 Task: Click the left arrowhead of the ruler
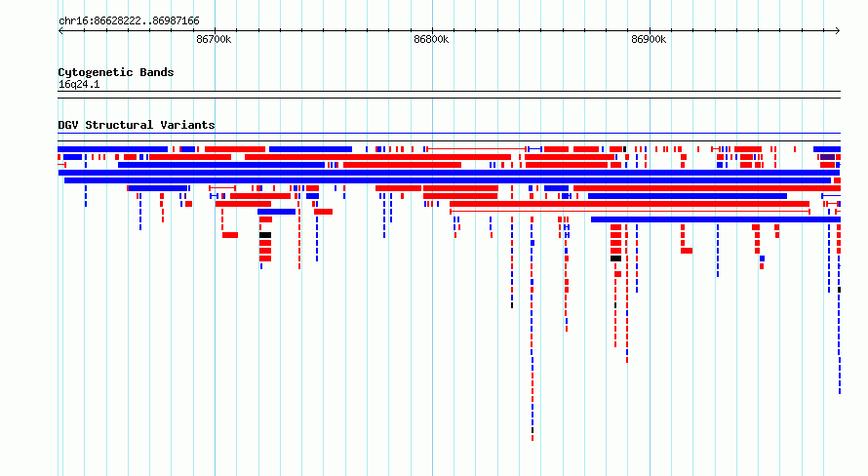point(60,31)
